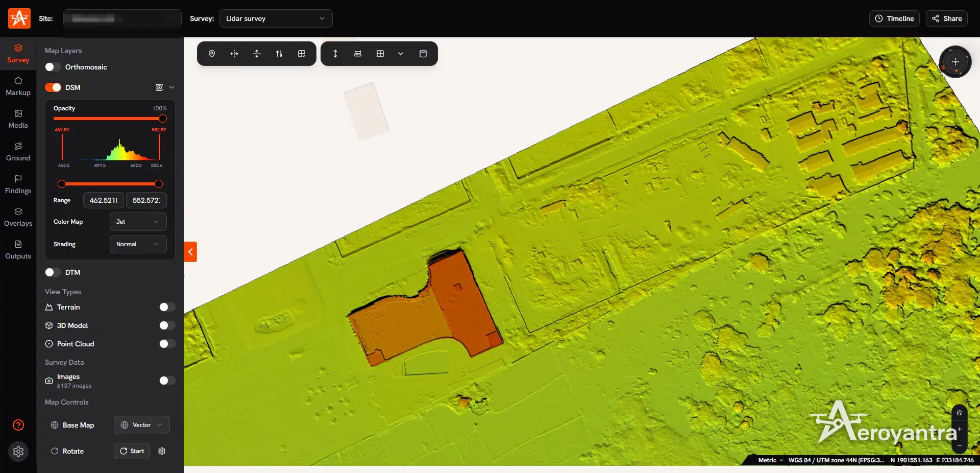
Task: Click the Share button
Action: [947, 18]
